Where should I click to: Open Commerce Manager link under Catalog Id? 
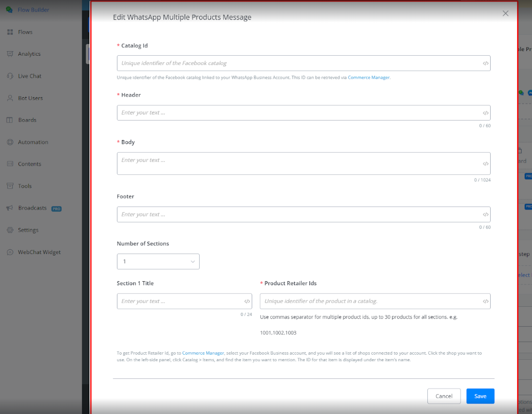369,78
